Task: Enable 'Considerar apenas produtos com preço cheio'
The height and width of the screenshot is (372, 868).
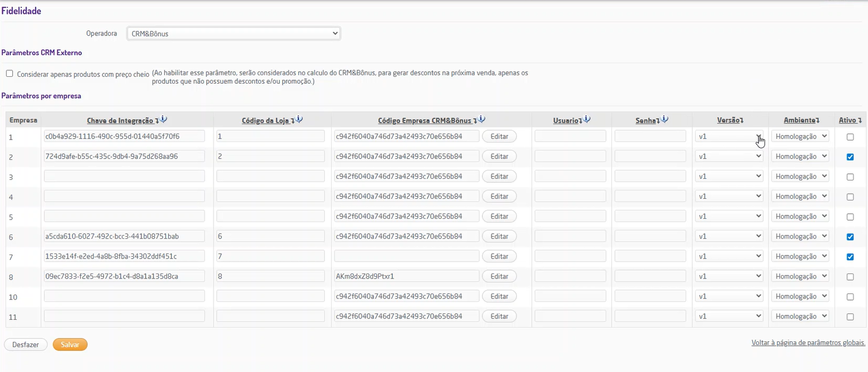Action: [x=9, y=74]
